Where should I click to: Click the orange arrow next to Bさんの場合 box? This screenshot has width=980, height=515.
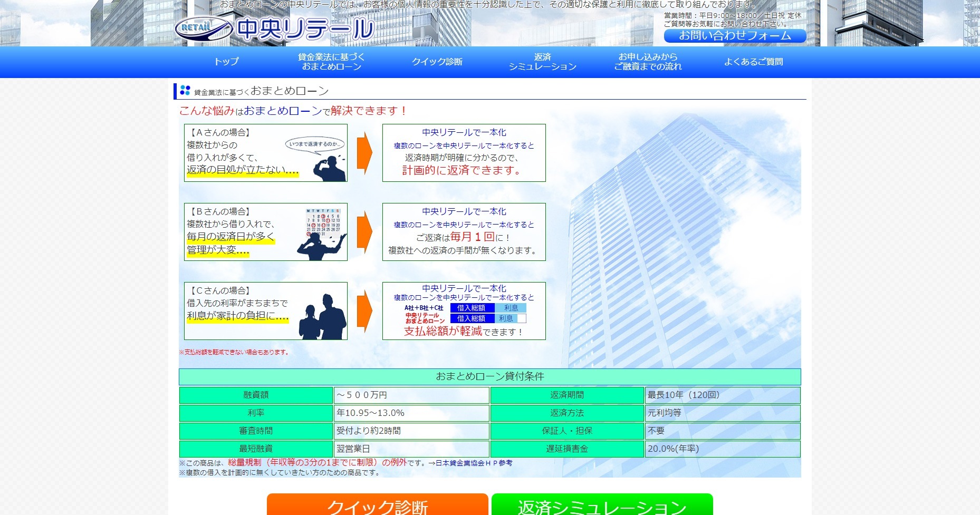click(x=365, y=232)
